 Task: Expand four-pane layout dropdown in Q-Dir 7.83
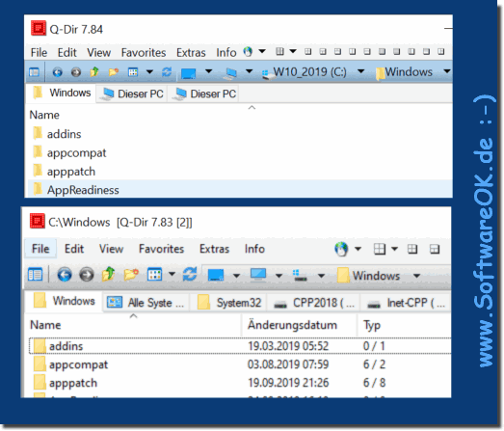[395, 249]
